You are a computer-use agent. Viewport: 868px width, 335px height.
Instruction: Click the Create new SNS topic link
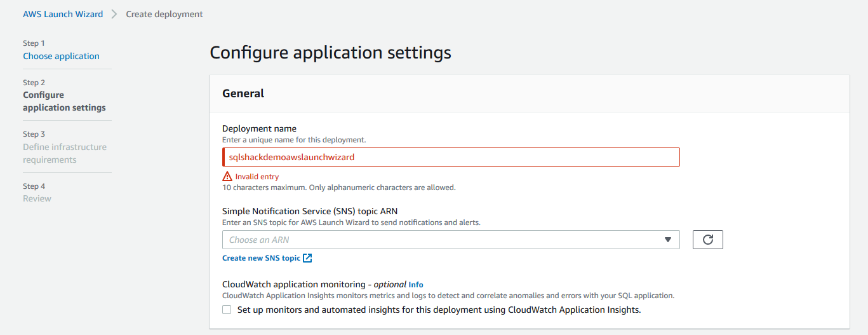(261, 258)
